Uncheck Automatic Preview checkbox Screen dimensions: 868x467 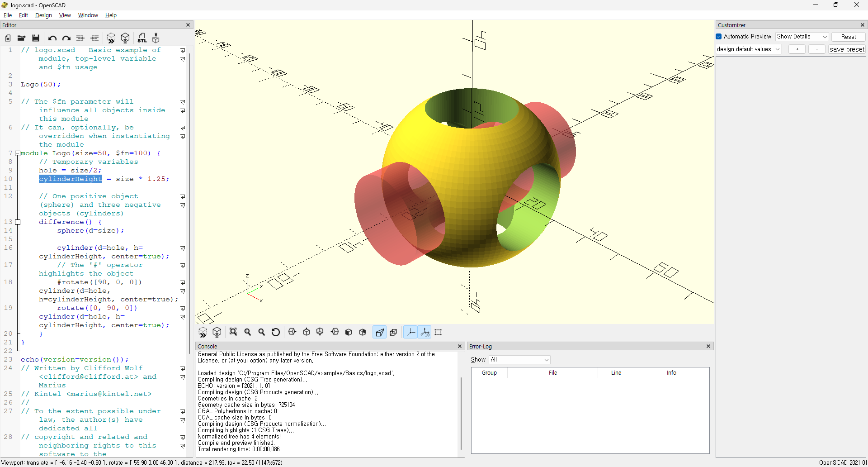click(719, 37)
